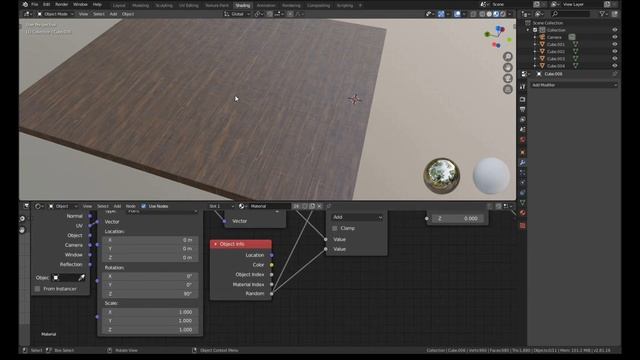Click the transform pivot point icon

click(x=258, y=14)
